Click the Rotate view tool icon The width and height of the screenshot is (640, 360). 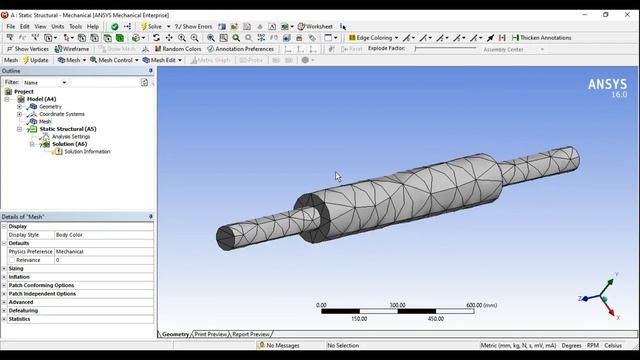point(156,38)
